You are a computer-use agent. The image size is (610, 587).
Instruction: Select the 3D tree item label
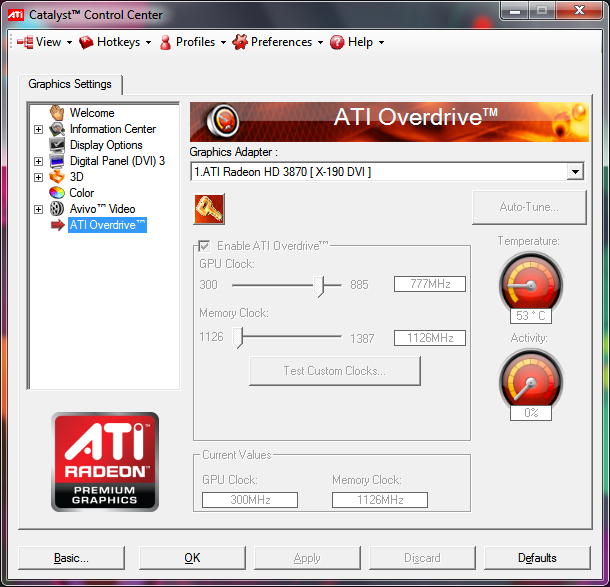tap(76, 177)
